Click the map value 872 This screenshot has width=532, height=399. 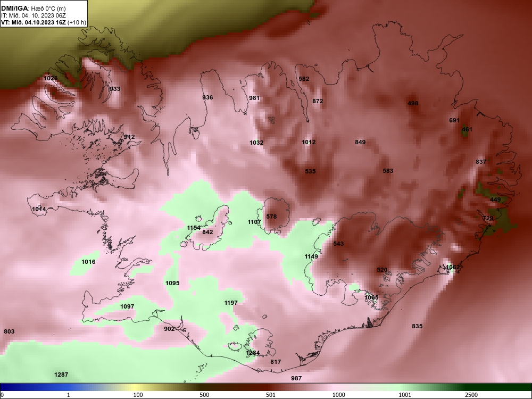point(318,101)
